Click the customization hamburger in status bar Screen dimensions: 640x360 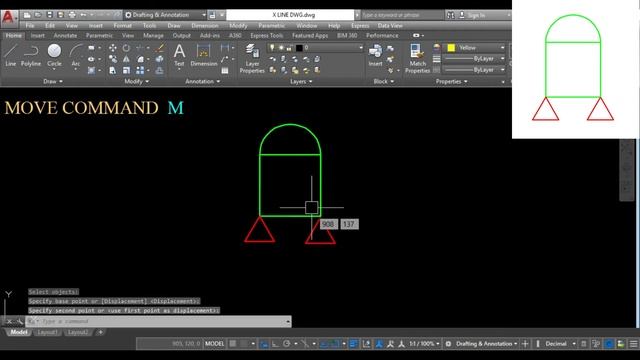point(633,344)
